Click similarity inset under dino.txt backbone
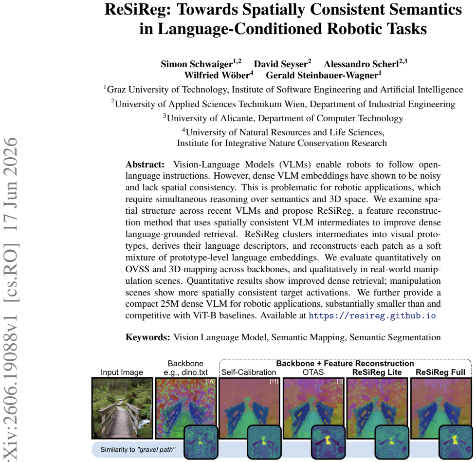Viewport: 476px width, 462px height. (201, 442)
